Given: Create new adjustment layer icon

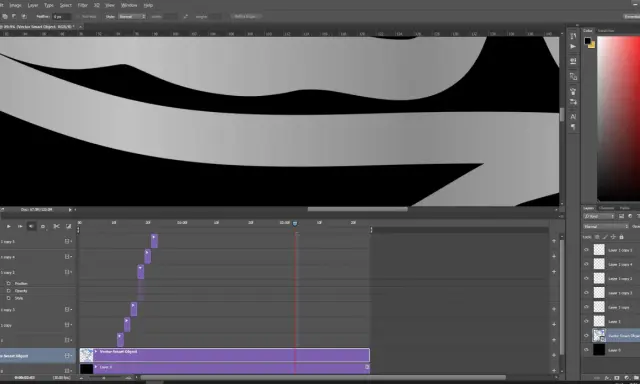Looking at the screenshot, I should click(x=627, y=378).
